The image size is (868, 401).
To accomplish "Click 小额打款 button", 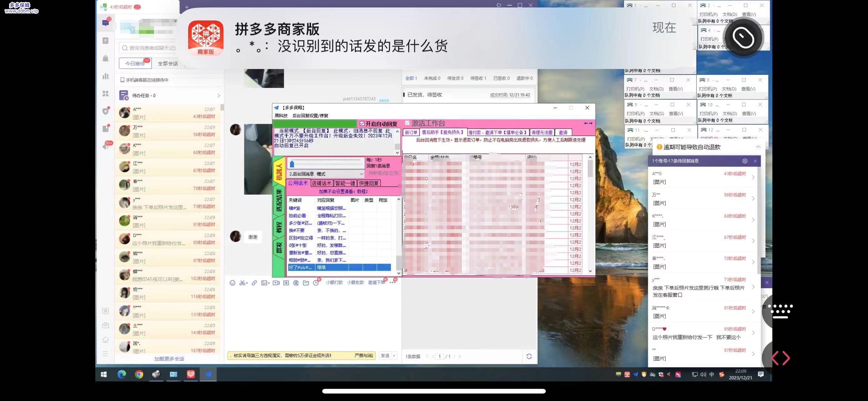I will tap(334, 283).
